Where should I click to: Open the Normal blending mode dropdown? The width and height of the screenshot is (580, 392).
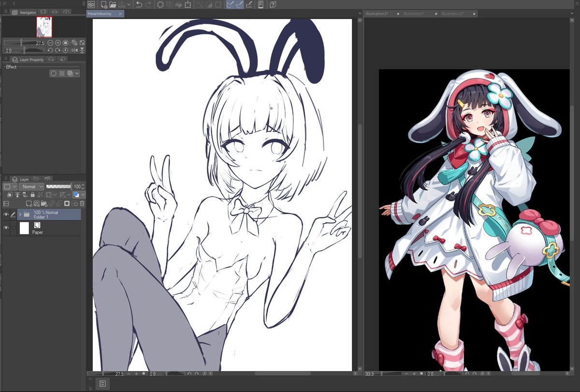(31, 187)
